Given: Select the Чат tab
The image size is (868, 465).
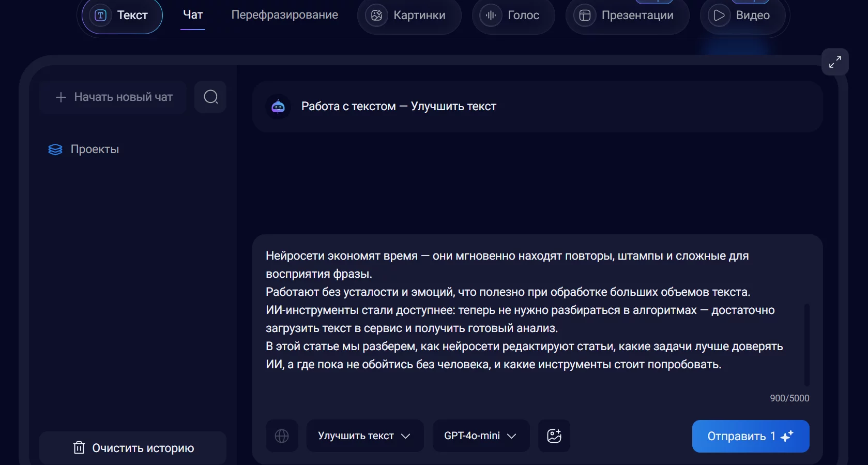Looking at the screenshot, I should tap(193, 15).
